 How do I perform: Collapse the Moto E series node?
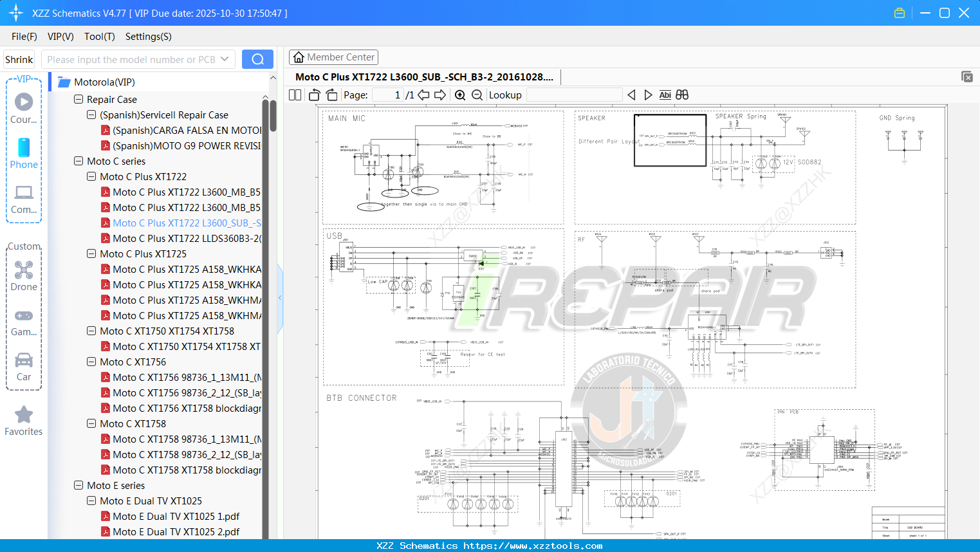click(79, 485)
